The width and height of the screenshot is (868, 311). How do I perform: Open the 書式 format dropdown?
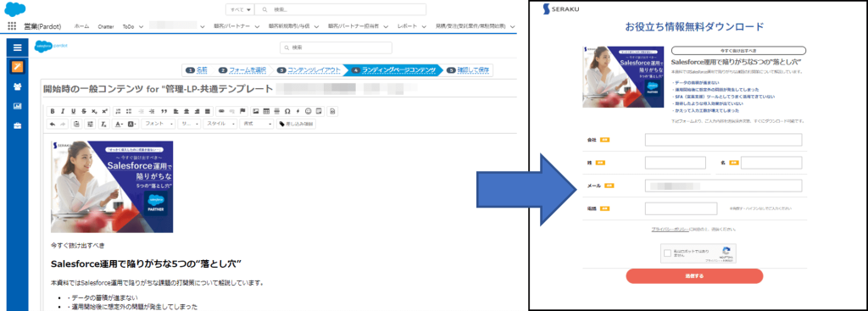click(x=256, y=124)
